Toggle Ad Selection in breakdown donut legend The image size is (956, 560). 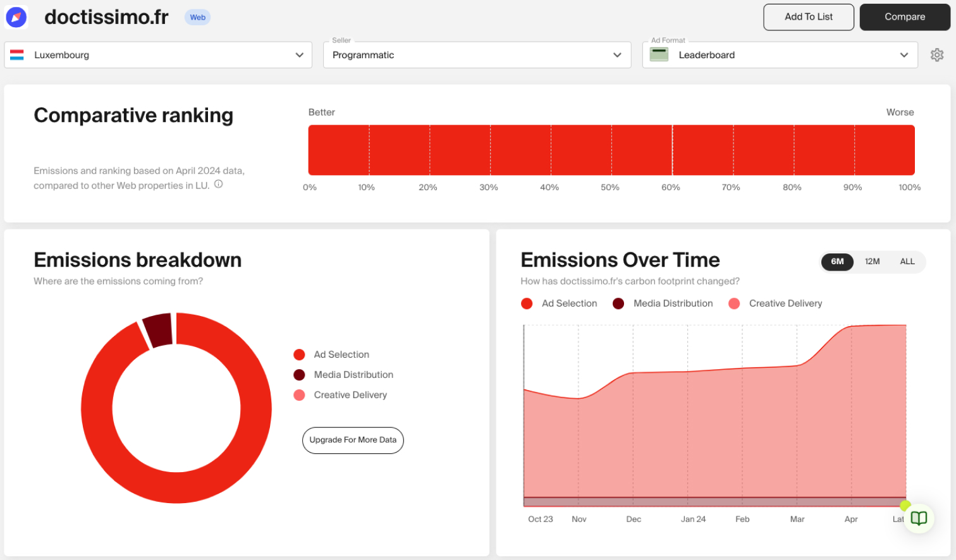click(331, 355)
